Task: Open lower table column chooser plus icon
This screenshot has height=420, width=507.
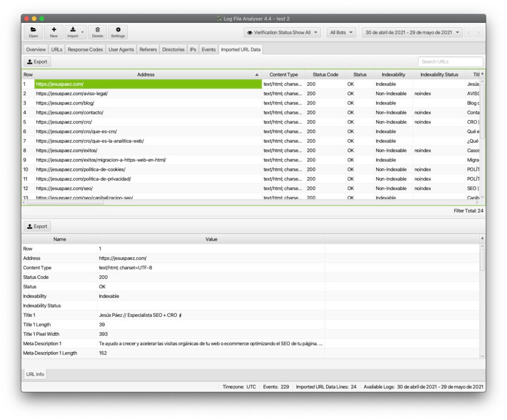Action: [x=482, y=238]
